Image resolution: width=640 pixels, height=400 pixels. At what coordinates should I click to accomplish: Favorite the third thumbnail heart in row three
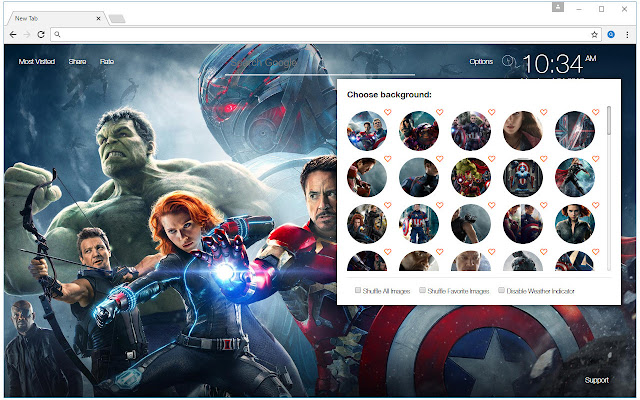(x=491, y=205)
